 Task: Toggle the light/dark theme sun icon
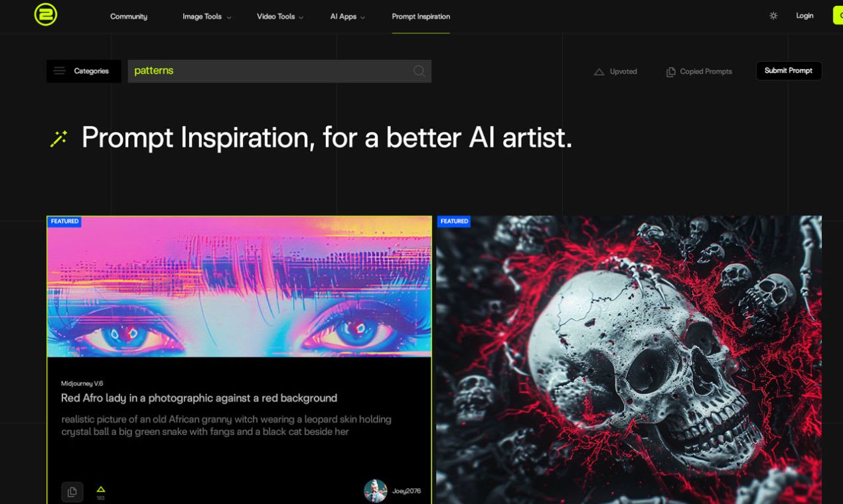click(x=773, y=16)
